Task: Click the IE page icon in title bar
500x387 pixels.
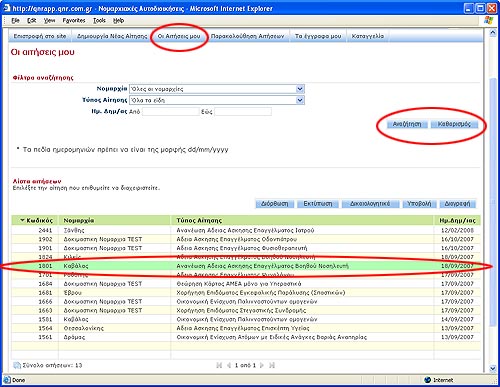Action: point(7,8)
